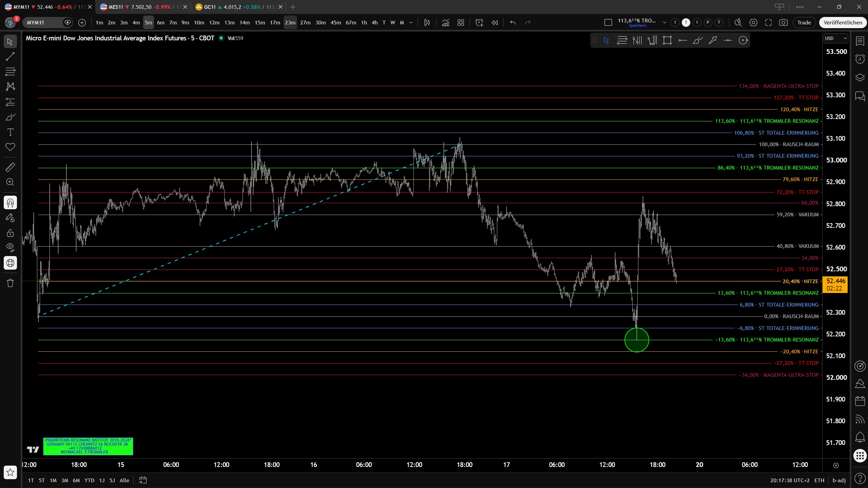Open the layout select square icon
This screenshot has width=868, height=488.
(608, 23)
